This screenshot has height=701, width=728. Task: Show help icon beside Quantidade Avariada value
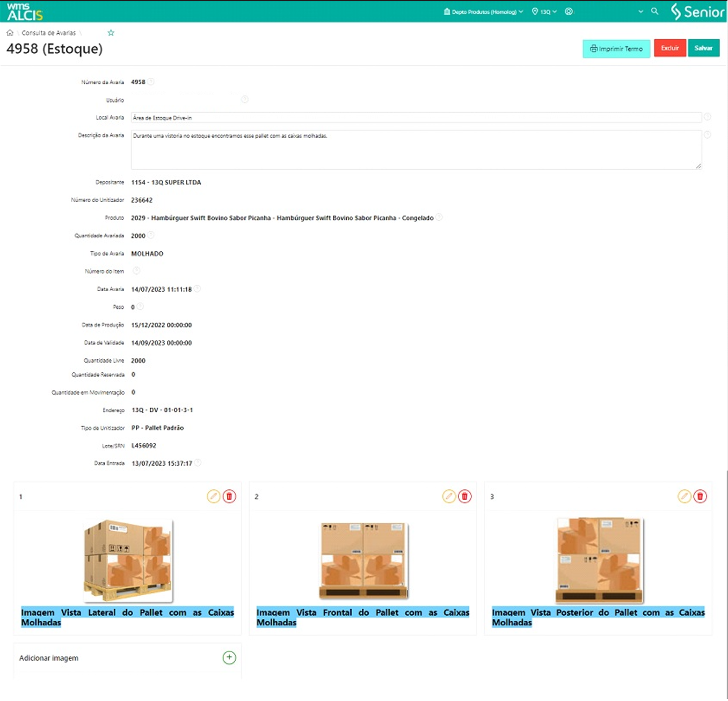point(151,235)
